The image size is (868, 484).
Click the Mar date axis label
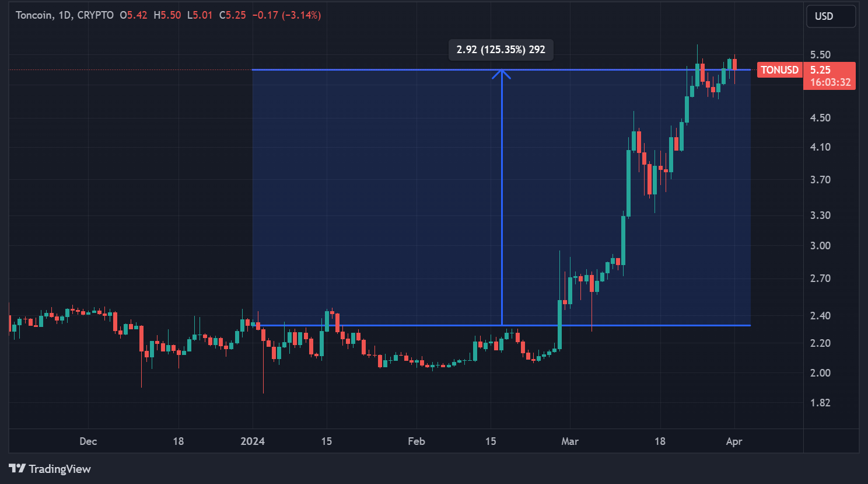coord(570,441)
